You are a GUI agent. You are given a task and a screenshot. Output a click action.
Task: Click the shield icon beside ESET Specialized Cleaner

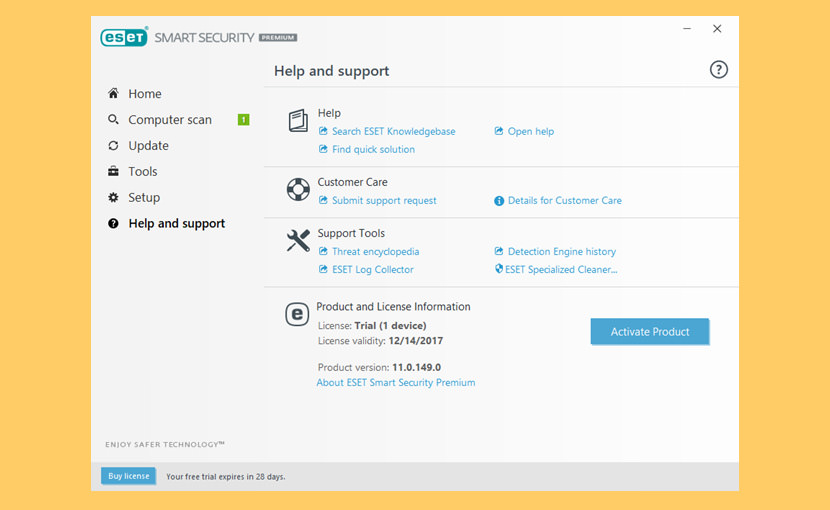pos(499,269)
